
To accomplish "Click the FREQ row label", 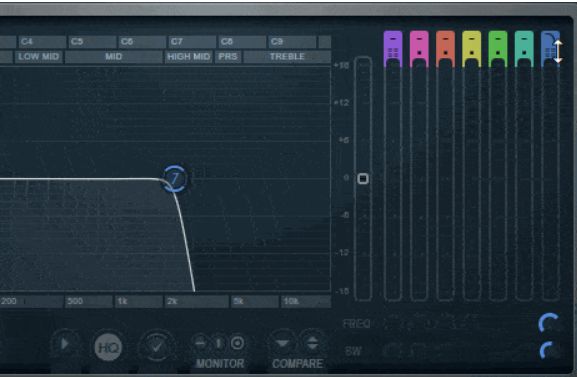I will click(x=357, y=324).
